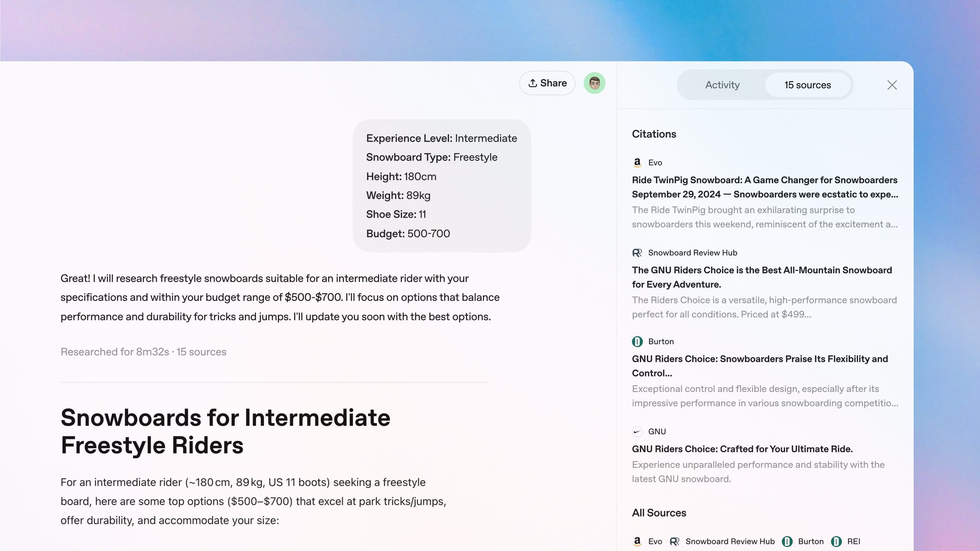Click the Share button
Screen dimensions: 980x551
[547, 83]
